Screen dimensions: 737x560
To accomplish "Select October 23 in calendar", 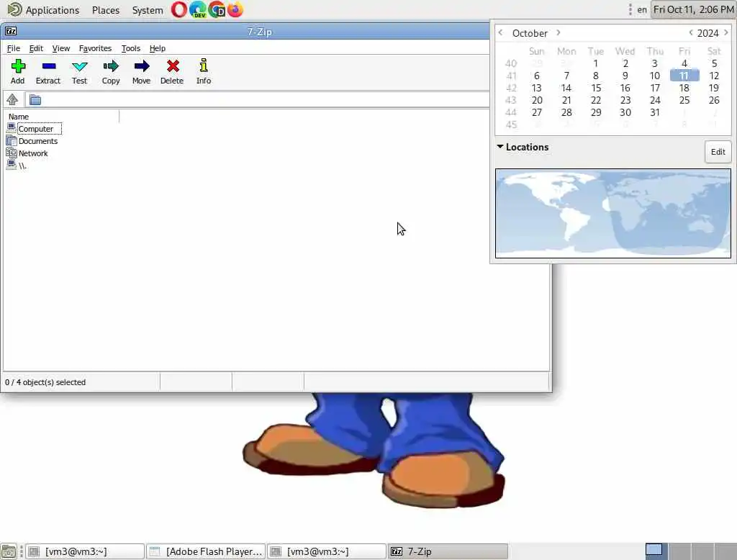I will (x=625, y=100).
